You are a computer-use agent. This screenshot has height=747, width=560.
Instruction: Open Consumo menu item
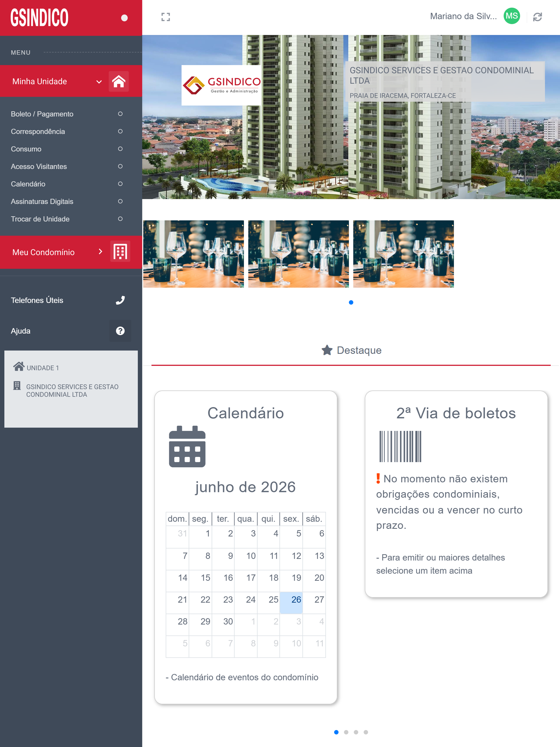click(x=26, y=149)
